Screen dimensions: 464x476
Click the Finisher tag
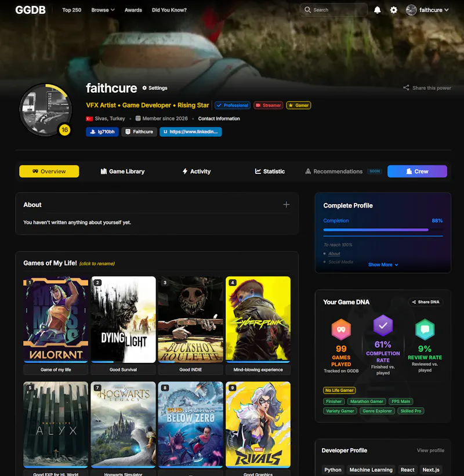tap(333, 401)
